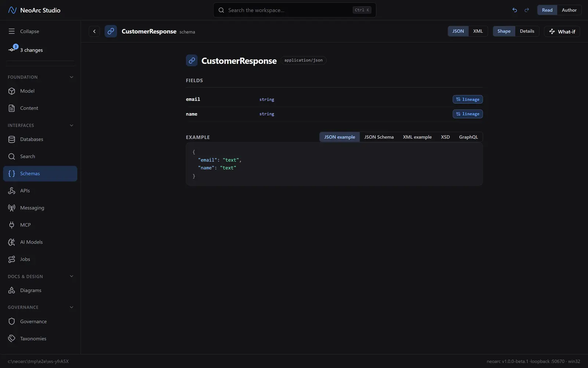588x368 pixels.
Task: Select the Shape view toggle
Action: 504,31
